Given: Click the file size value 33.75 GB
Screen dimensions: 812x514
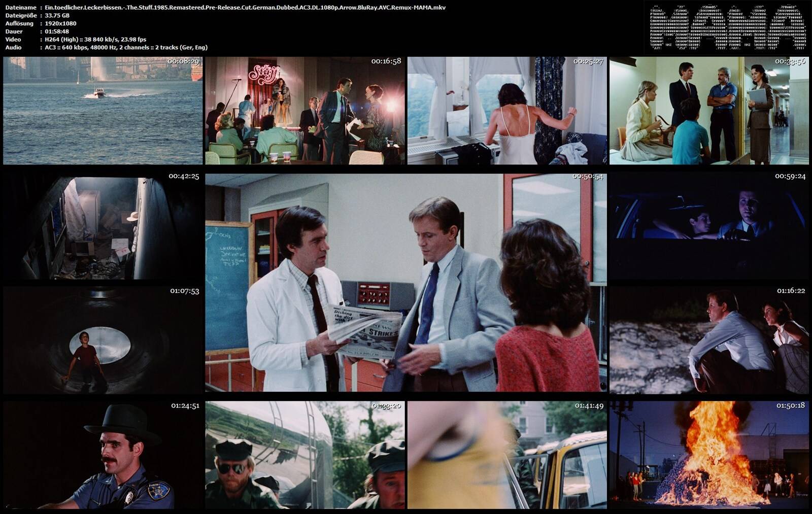Looking at the screenshot, I should pyautogui.click(x=57, y=16).
